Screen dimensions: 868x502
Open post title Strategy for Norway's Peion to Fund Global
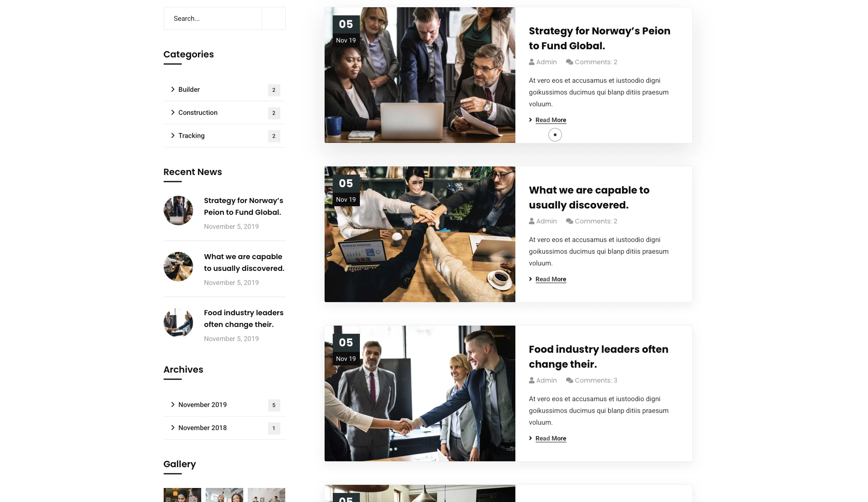pyautogui.click(x=599, y=38)
